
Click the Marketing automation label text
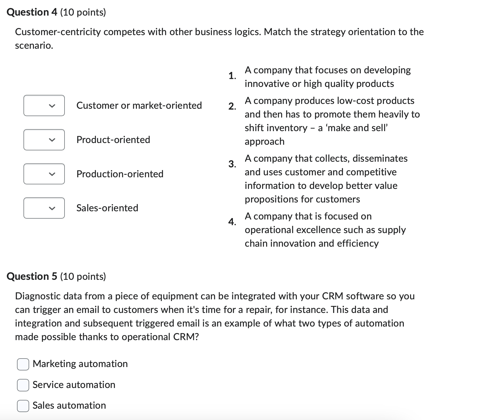80,364
